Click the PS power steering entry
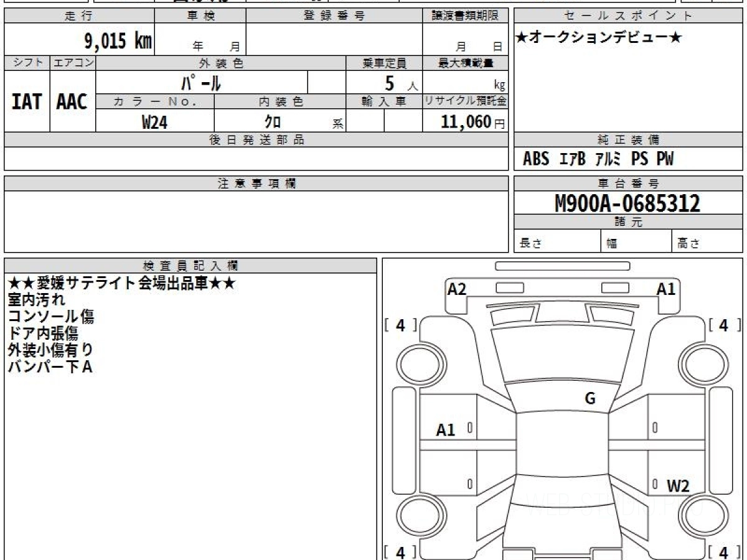Image resolution: width=747 pixels, height=560 pixels. [x=640, y=159]
